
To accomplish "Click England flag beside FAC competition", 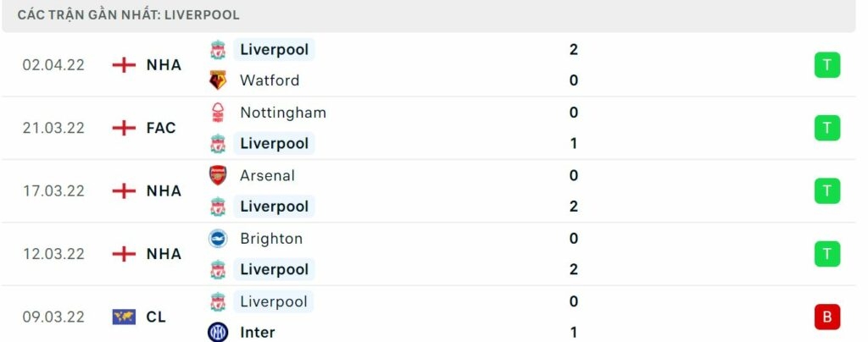I will pos(125,128).
